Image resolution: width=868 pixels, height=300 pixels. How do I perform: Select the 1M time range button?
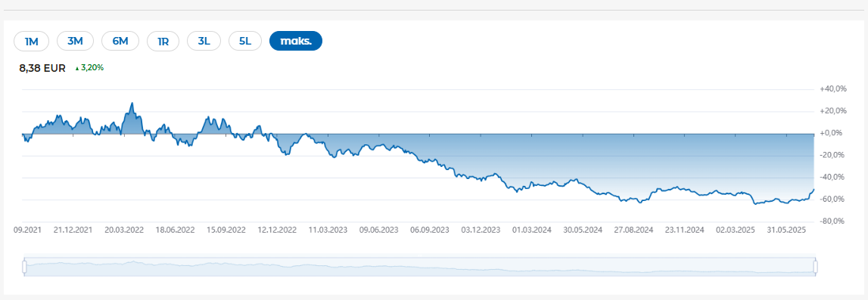(x=32, y=41)
